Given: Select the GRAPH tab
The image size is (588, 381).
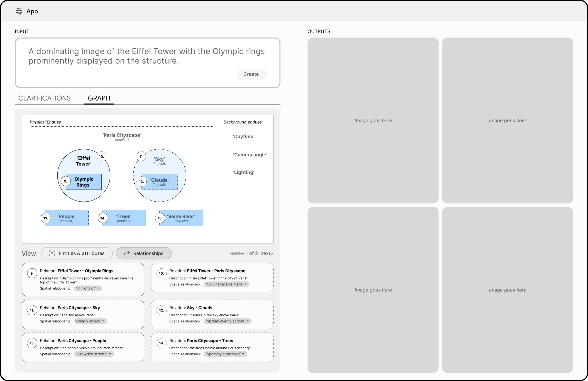Looking at the screenshot, I should (99, 98).
